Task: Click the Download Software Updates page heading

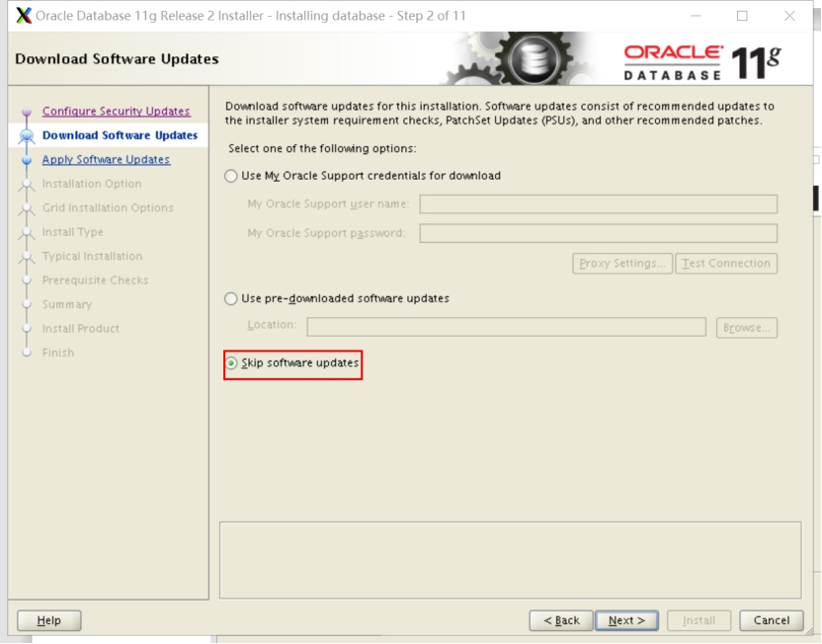Action: 117,58
